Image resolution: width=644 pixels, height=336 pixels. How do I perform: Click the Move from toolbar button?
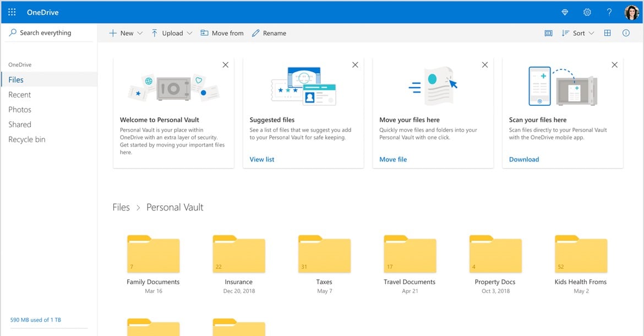(x=222, y=33)
